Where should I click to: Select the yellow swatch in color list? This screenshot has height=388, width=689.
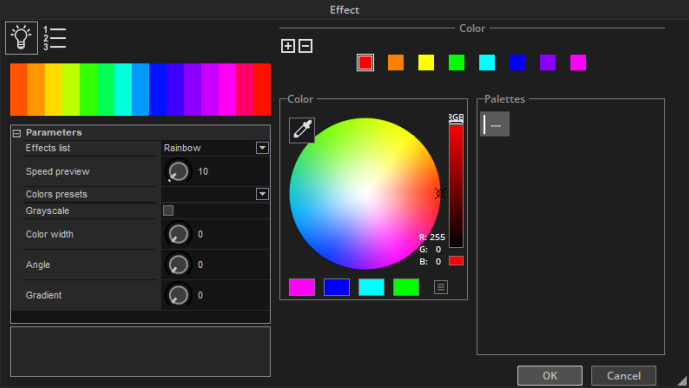(426, 63)
